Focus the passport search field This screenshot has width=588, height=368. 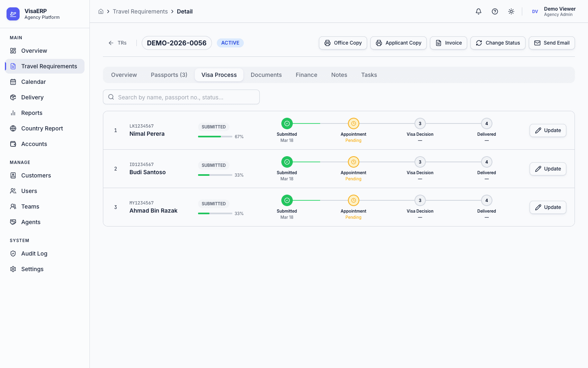pyautogui.click(x=181, y=97)
